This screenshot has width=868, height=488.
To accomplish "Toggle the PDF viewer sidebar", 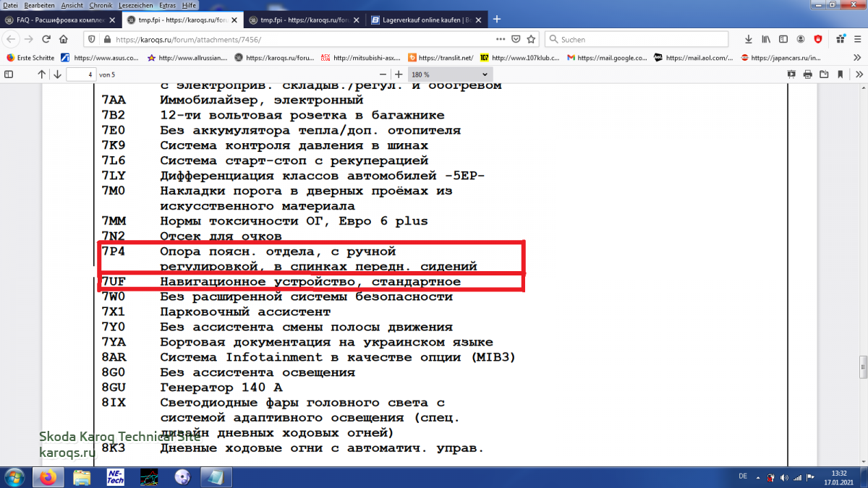I will (8, 74).
